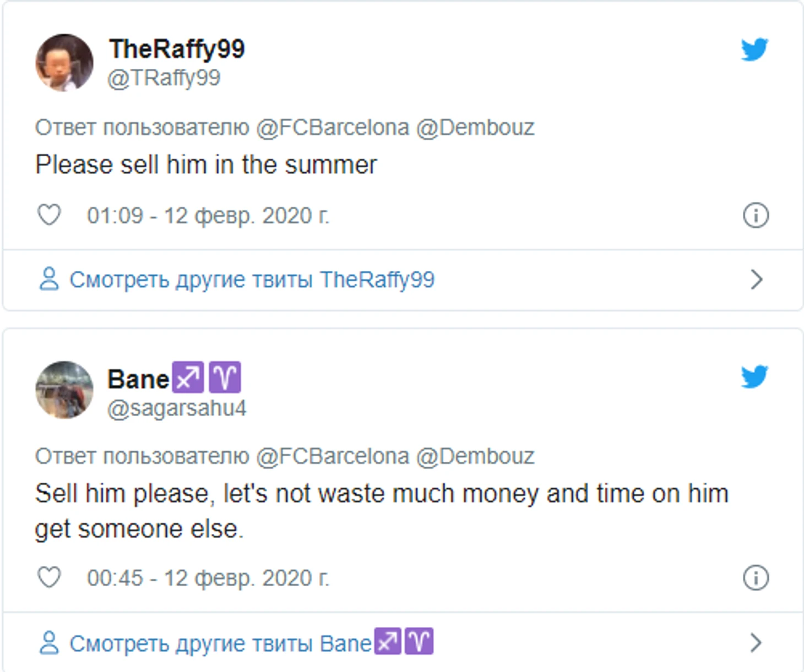Open timestamp 00:45 - 12 февр. 2020
The width and height of the screenshot is (804, 672).
208,578
